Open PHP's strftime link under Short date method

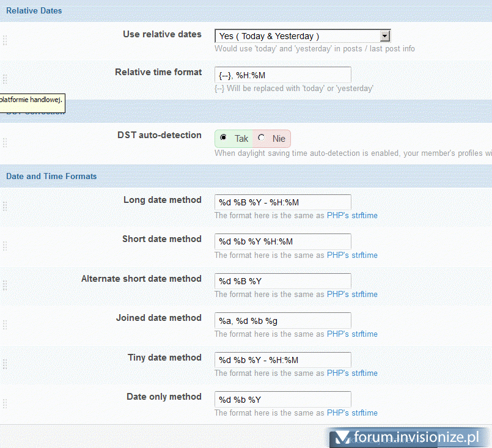coord(352,255)
